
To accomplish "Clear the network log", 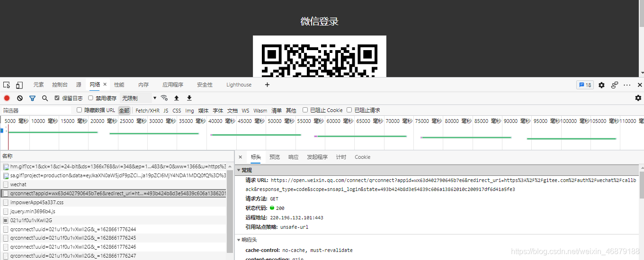I will (20, 98).
